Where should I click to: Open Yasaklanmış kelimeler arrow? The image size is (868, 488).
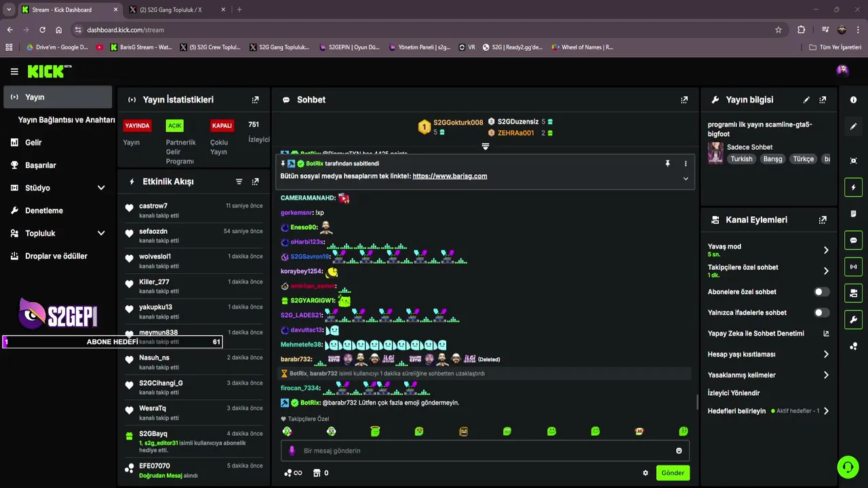826,375
